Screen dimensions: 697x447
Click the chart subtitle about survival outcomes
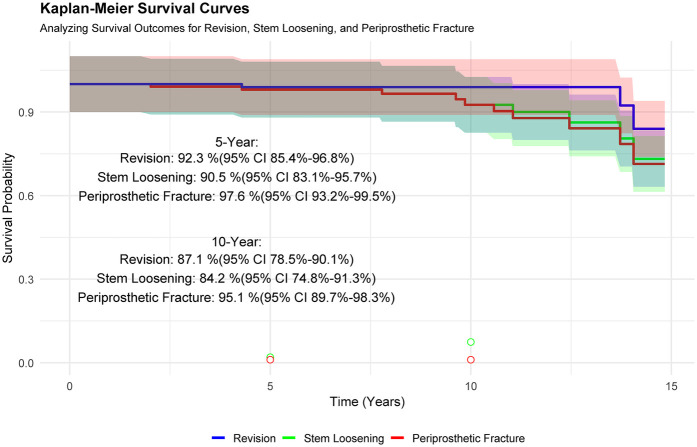(x=257, y=28)
